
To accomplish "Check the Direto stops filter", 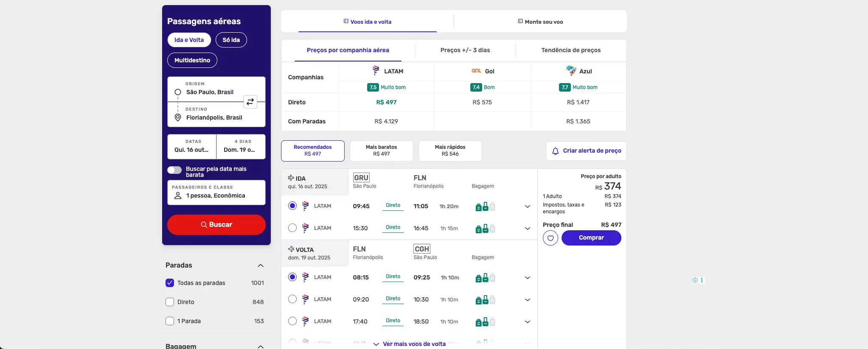I will click(x=170, y=302).
